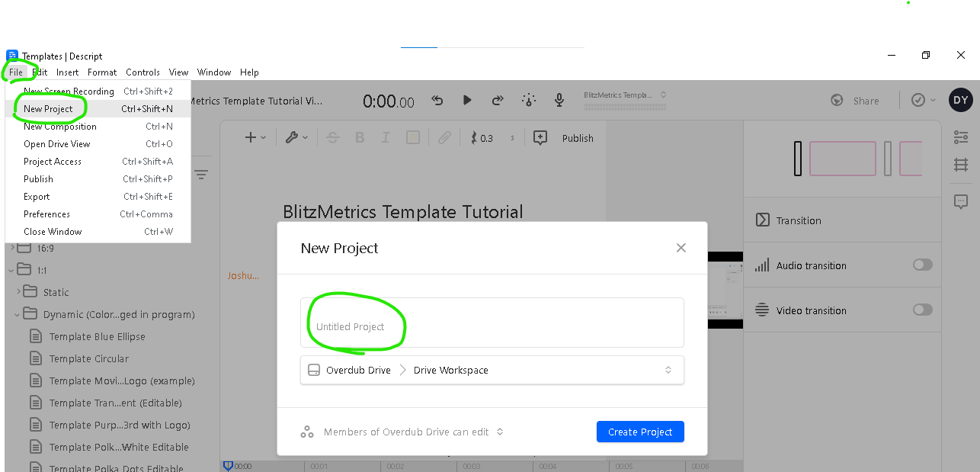Open the BlitzMetrics Templa... composition selector

tap(624, 95)
